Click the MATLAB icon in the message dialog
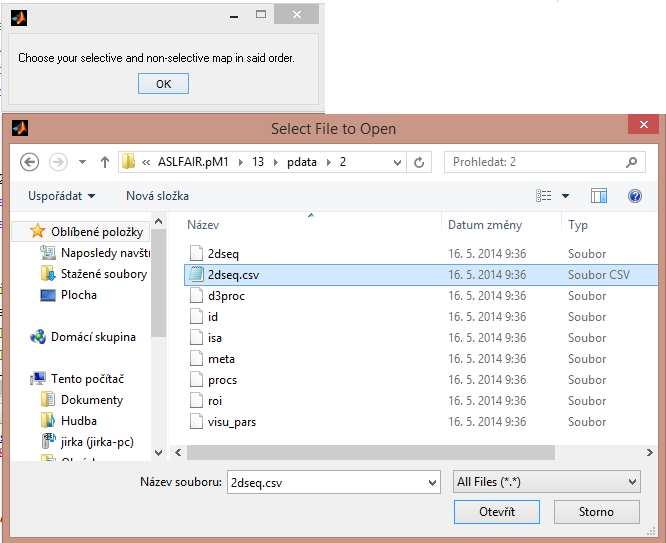 (x=19, y=18)
